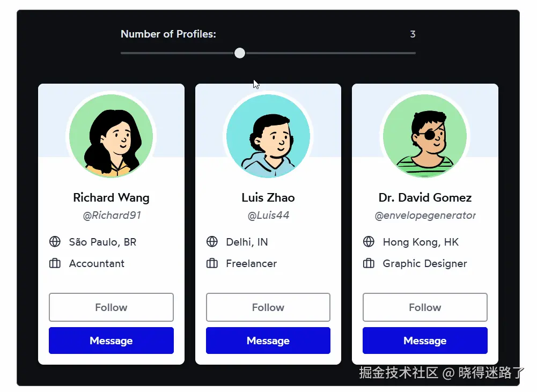Click the globe icon beside São Paulo, BR

55,242
